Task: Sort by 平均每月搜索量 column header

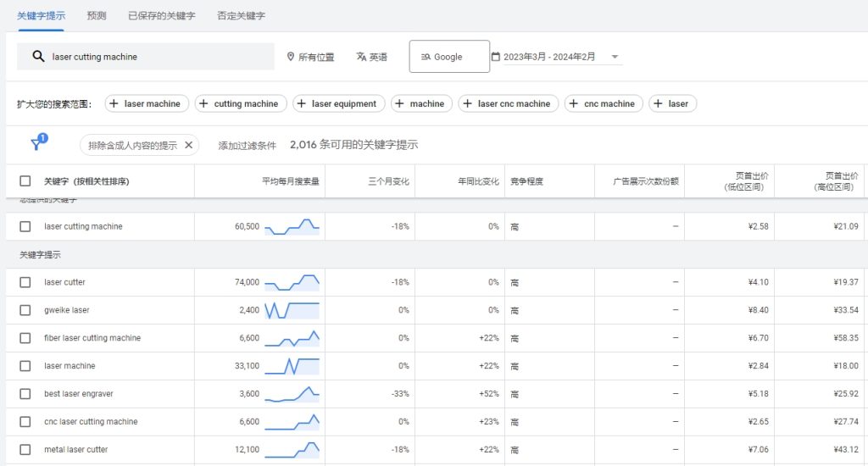Action: pos(291,181)
